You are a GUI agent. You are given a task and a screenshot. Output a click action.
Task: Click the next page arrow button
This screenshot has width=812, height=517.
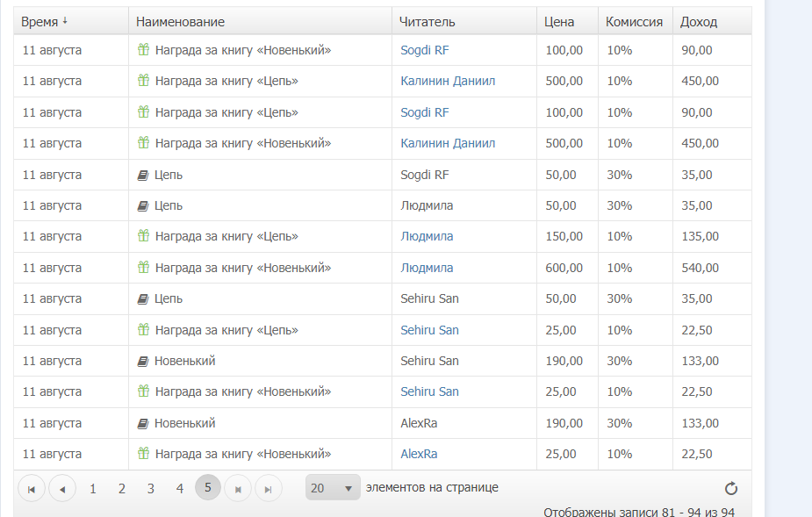pyautogui.click(x=238, y=489)
